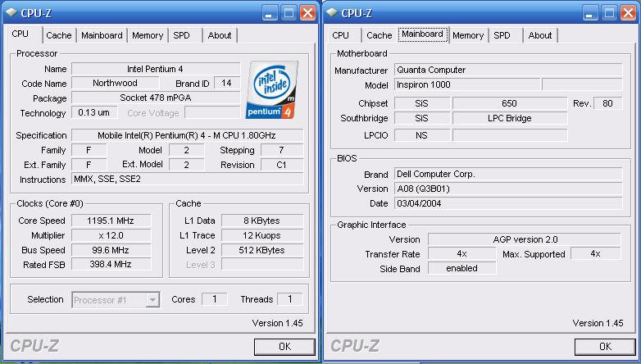Click the L1 Data value 8 KBytes
Screen dimensions: 641x364
(x=262, y=221)
